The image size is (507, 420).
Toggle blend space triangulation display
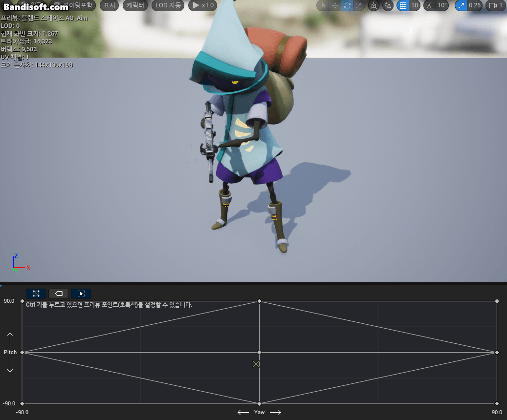[x=36, y=294]
